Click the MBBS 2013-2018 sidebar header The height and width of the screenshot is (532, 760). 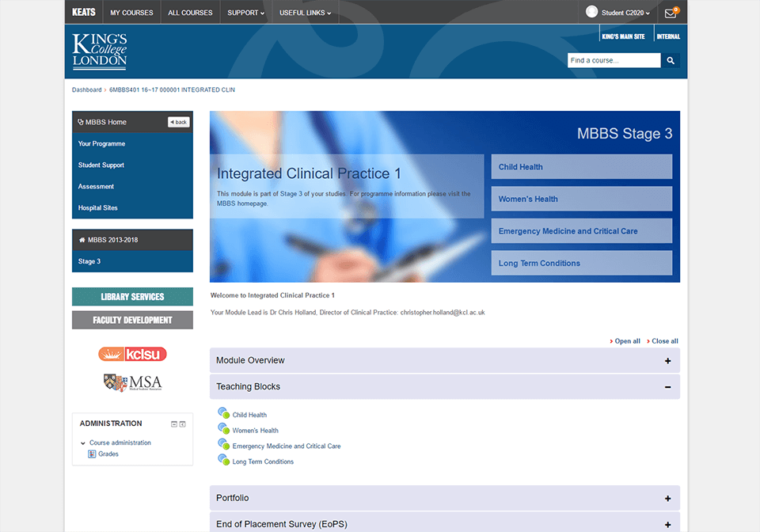point(132,240)
